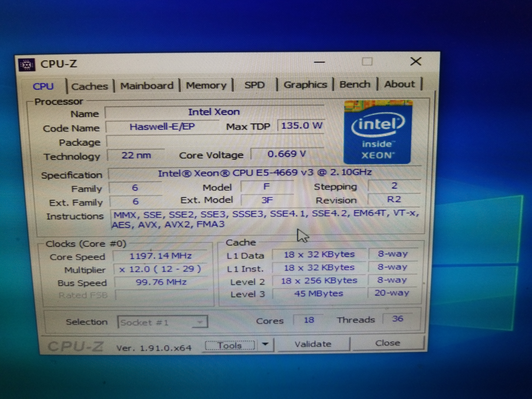The height and width of the screenshot is (399, 532).
Task: Click the Revision value R2
Action: (x=394, y=199)
